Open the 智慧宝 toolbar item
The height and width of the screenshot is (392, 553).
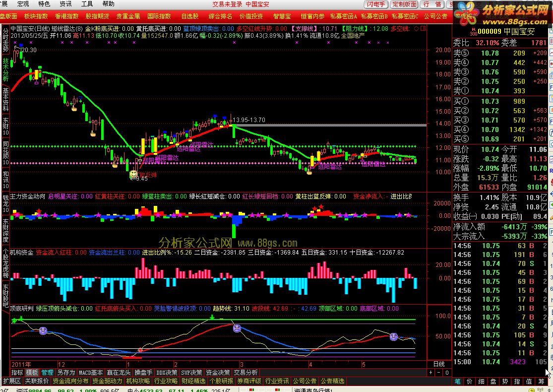282,16
